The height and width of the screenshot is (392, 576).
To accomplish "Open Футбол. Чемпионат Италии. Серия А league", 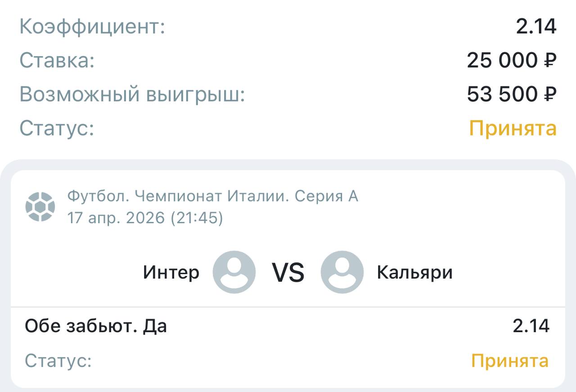I will coord(213,196).
